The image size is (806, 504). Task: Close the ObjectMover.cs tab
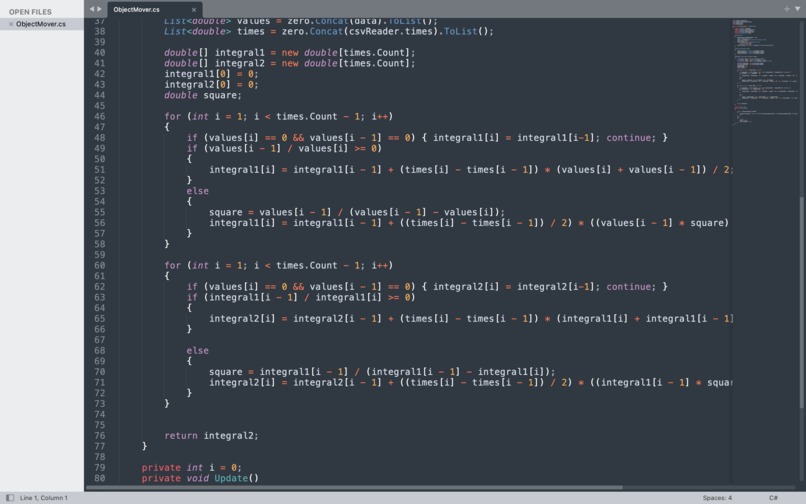[x=194, y=9]
